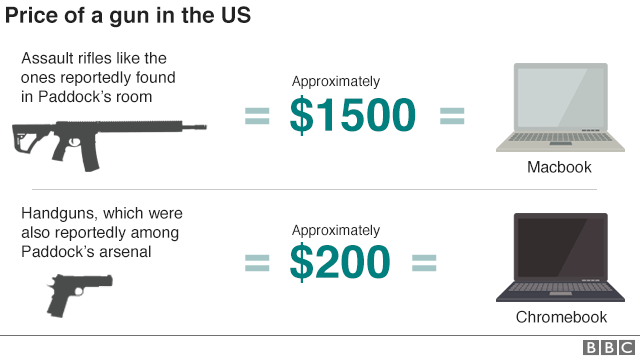Viewport: 640px width, 360px height.
Task: Click 'Approximately' above the $200 figure
Action: (x=336, y=231)
